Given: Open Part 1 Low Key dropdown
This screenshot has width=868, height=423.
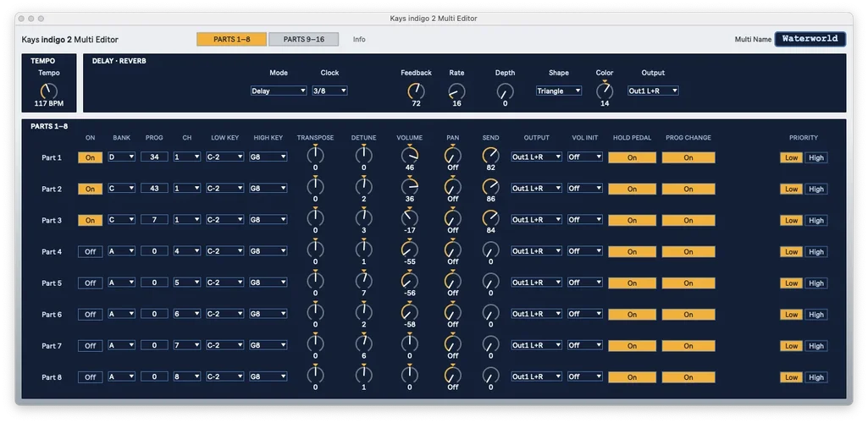Looking at the screenshot, I should coord(224,157).
